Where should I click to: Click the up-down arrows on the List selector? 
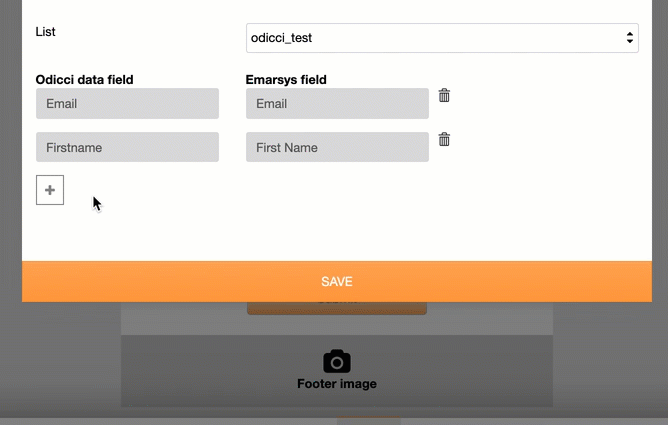click(629, 38)
